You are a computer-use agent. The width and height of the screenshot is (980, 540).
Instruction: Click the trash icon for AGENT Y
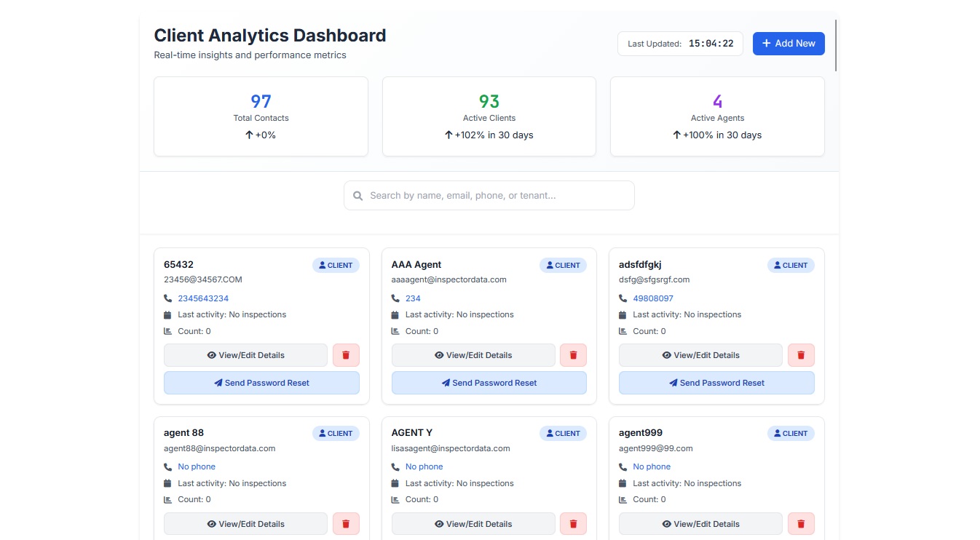573,523
